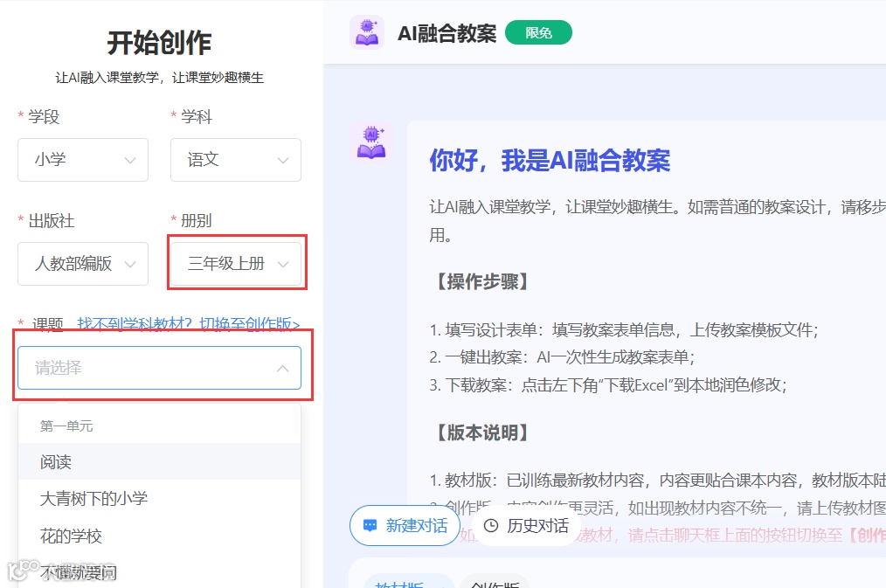The width and height of the screenshot is (886, 588).
Task: Open 历史对话 conversation history
Action: (525, 525)
